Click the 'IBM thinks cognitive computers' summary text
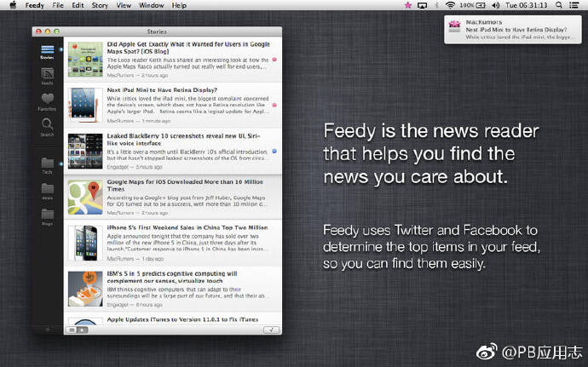The image size is (588, 367). point(187,292)
